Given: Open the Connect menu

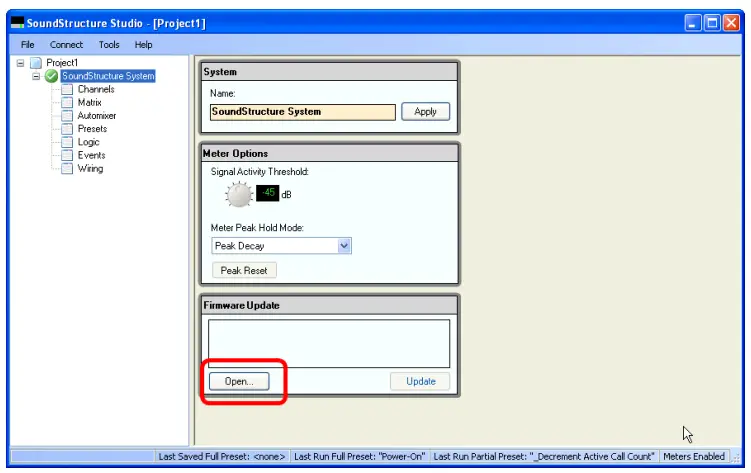Looking at the screenshot, I should click(66, 45).
